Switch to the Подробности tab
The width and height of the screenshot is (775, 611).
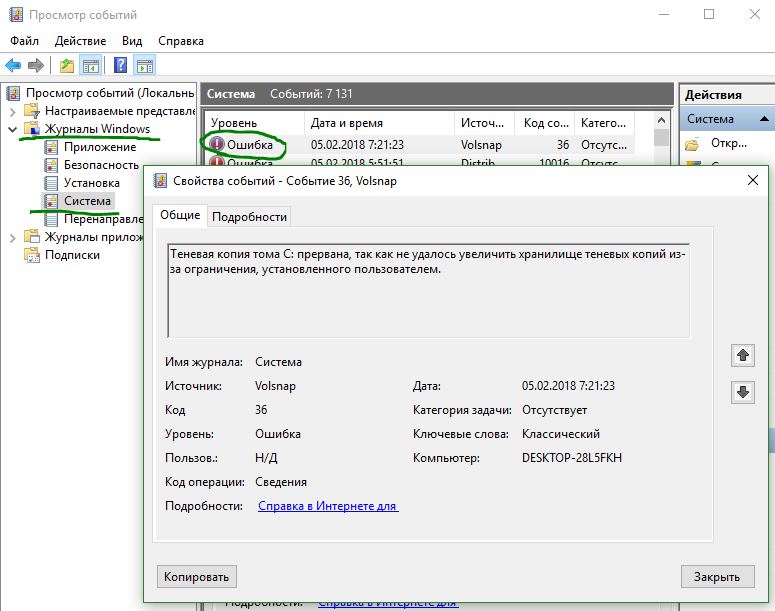pyautogui.click(x=249, y=217)
